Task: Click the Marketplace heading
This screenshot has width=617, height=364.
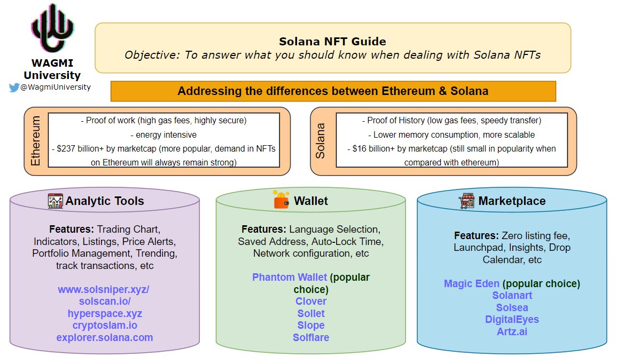Action: coord(512,201)
